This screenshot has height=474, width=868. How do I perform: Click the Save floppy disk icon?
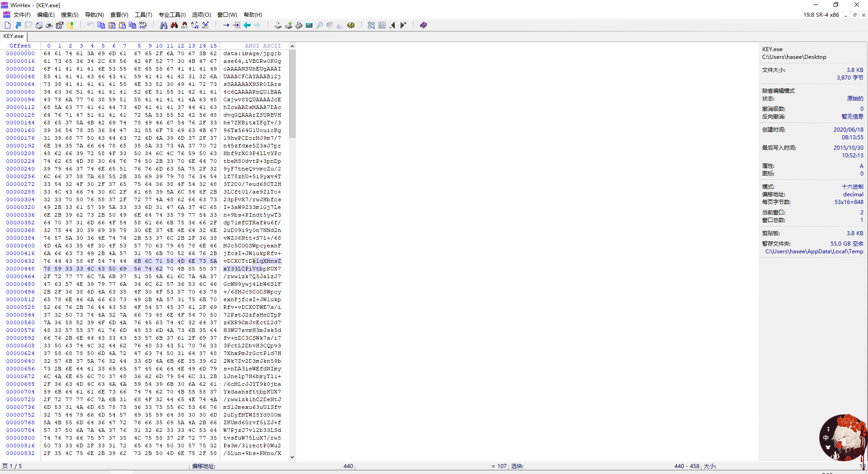click(x=28, y=25)
